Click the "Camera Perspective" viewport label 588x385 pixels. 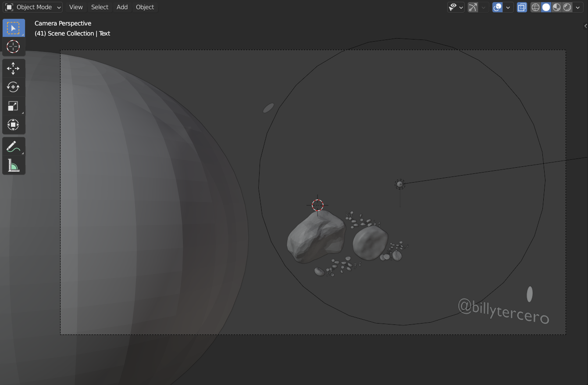point(63,23)
